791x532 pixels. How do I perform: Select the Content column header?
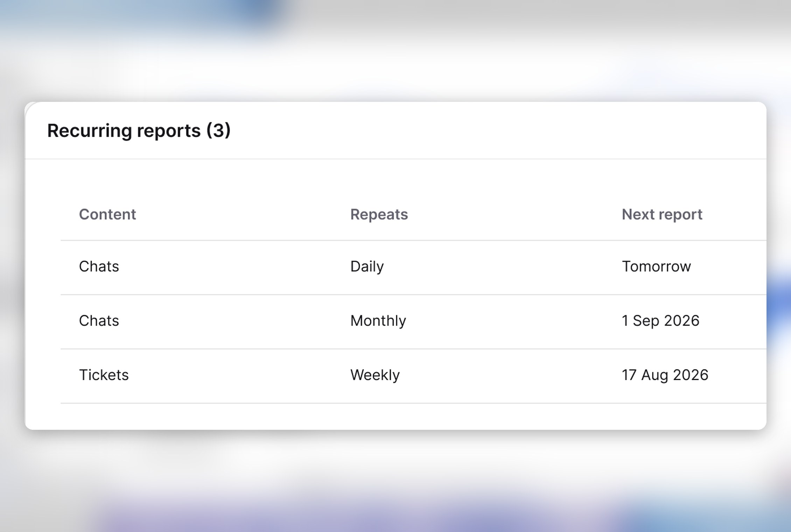107,214
